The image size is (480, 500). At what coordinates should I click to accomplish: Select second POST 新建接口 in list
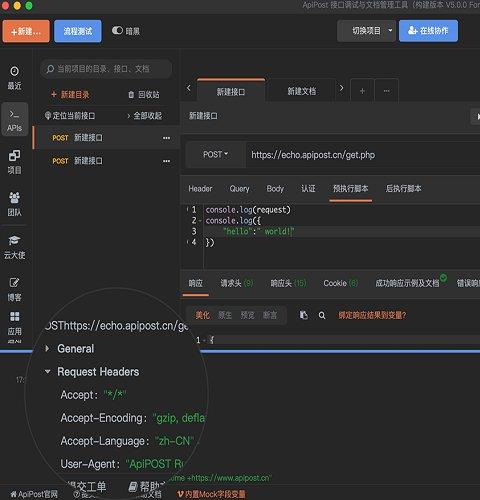coord(107,161)
